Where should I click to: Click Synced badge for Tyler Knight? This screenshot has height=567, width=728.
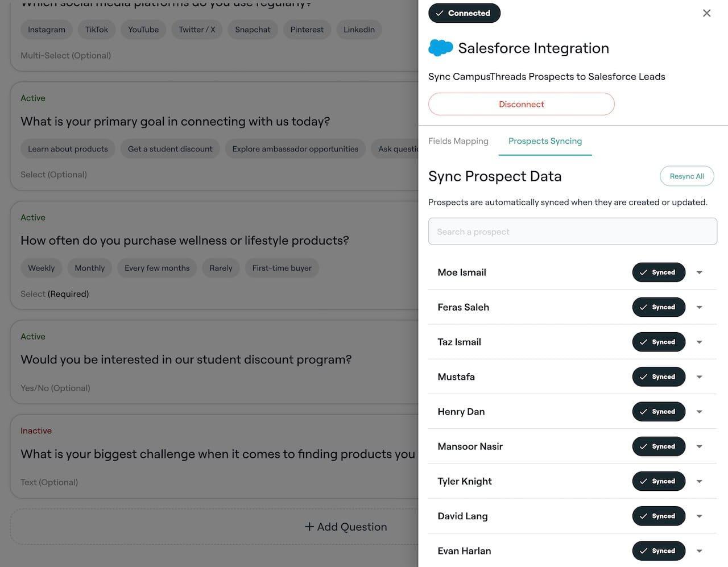(658, 481)
